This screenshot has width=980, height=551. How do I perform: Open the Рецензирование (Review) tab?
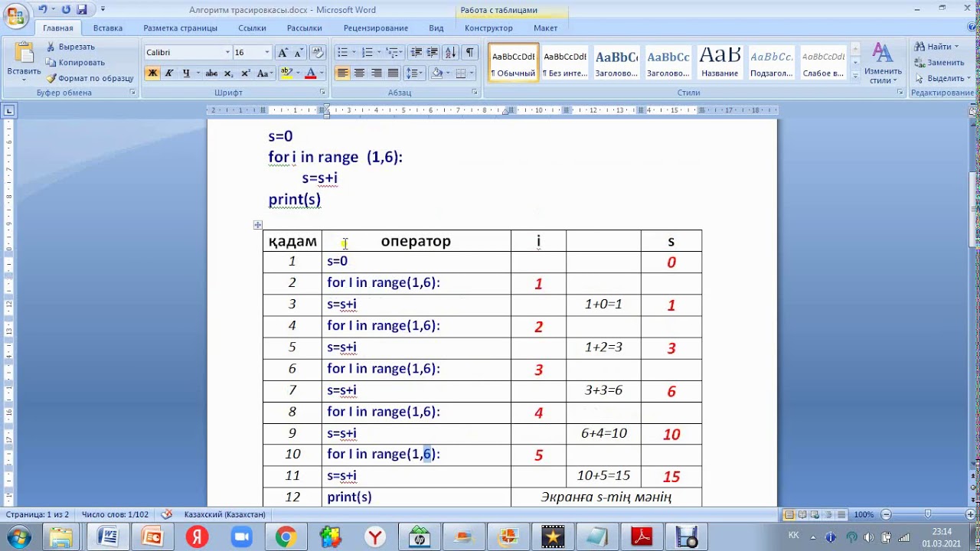pyautogui.click(x=376, y=28)
